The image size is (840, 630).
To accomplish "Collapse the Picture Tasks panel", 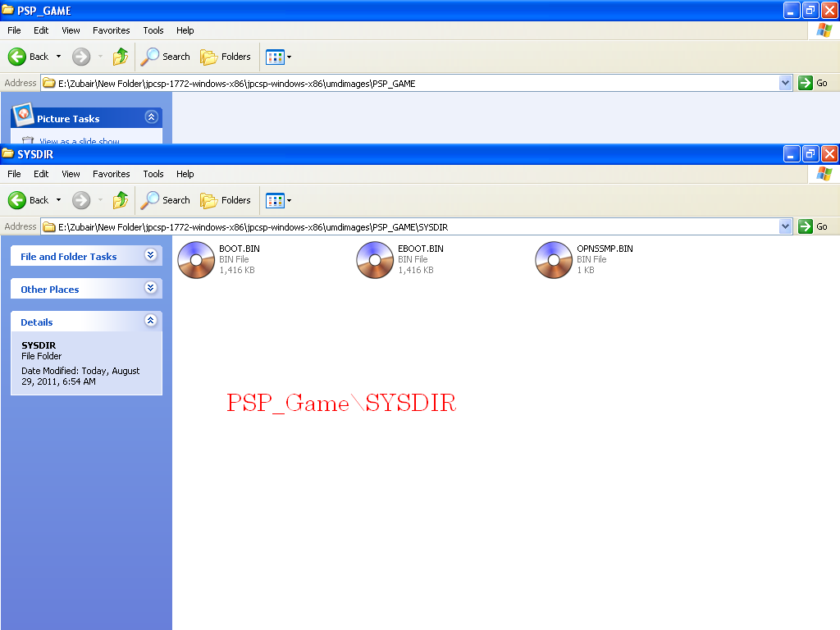I will (150, 117).
